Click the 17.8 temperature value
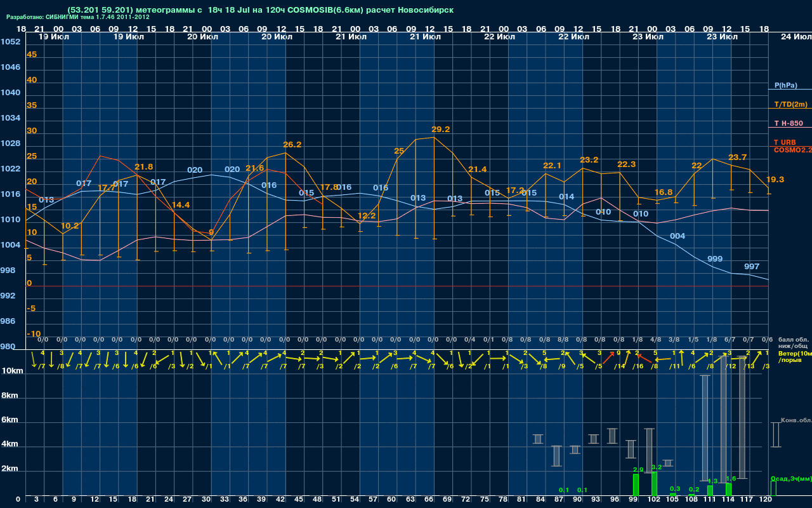The image size is (812, 508). click(329, 187)
